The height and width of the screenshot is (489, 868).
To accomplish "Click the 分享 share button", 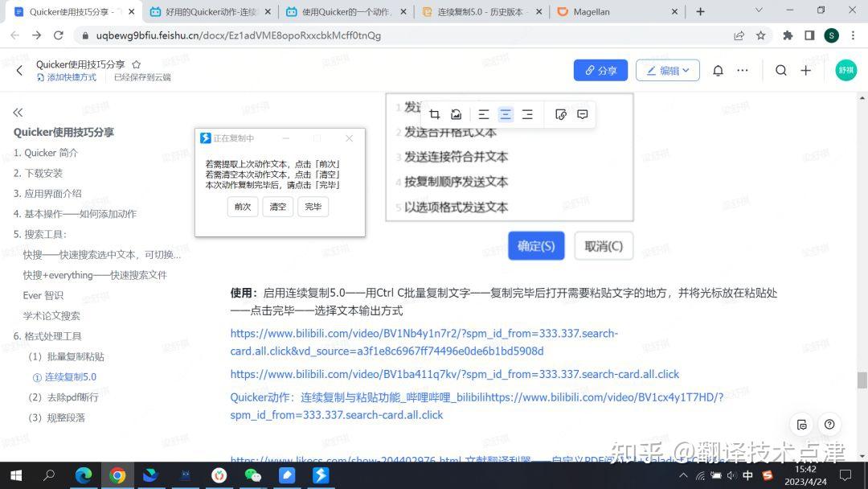I will pos(600,70).
